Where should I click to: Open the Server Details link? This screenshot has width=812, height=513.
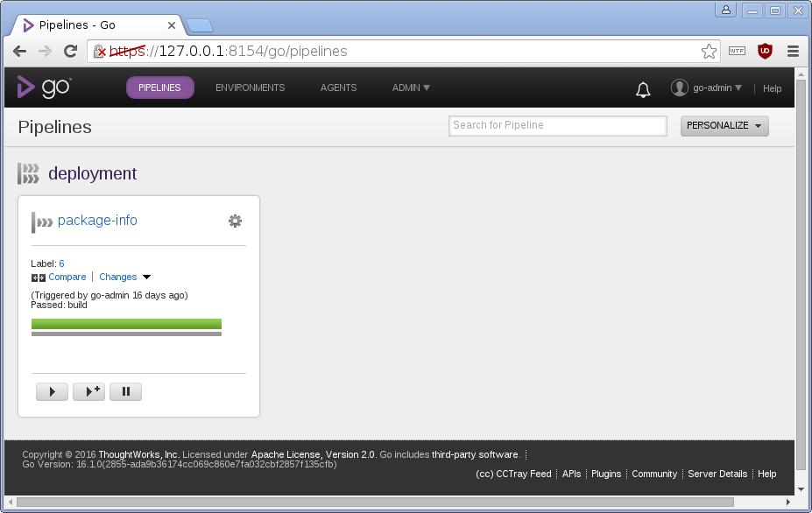(x=717, y=474)
